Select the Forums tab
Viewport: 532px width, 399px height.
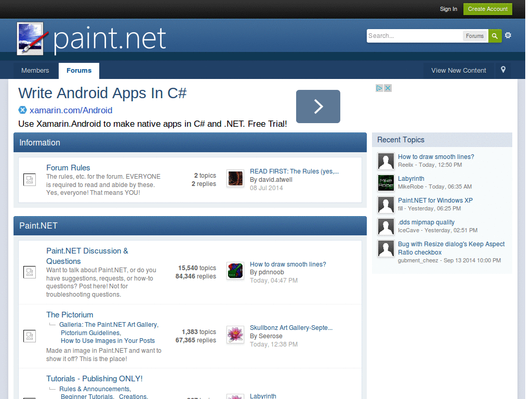[x=79, y=71]
